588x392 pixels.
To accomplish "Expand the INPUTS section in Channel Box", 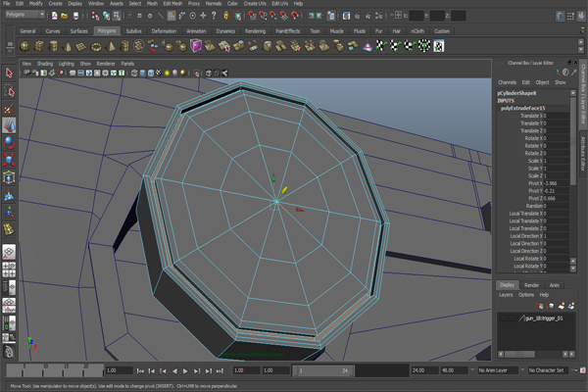I will [506, 101].
